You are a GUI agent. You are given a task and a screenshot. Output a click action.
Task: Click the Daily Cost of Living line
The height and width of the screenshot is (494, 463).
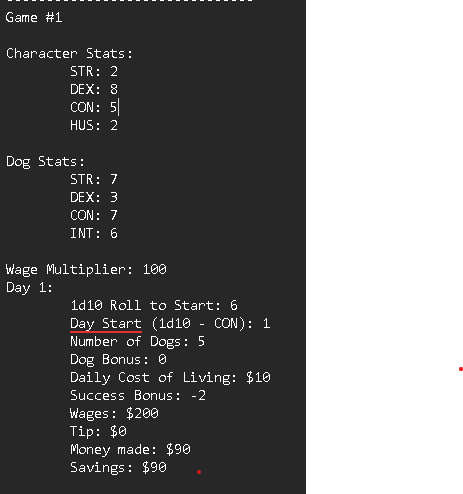(x=170, y=377)
